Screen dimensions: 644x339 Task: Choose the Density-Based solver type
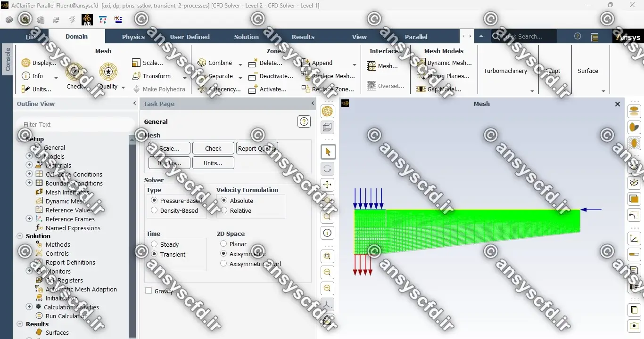tap(154, 210)
